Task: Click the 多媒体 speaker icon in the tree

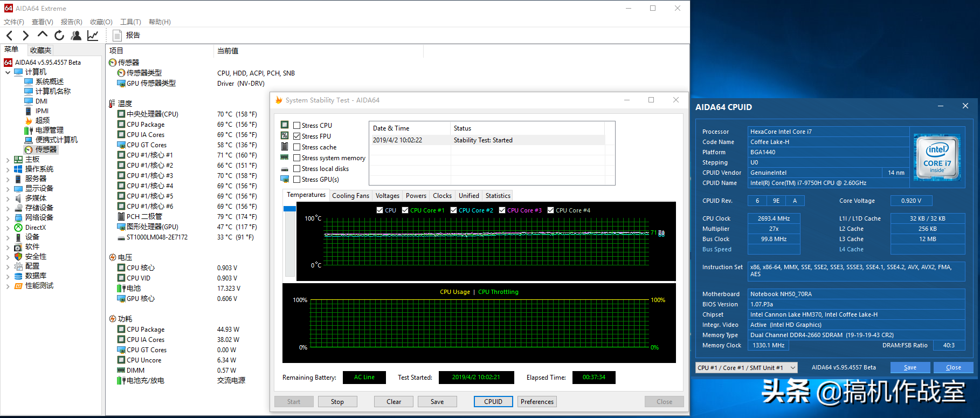Action: pyautogui.click(x=18, y=198)
